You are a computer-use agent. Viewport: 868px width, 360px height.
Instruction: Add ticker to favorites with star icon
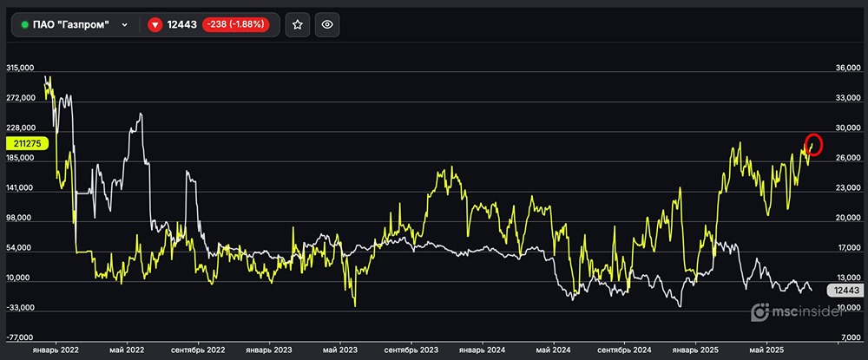[297, 25]
